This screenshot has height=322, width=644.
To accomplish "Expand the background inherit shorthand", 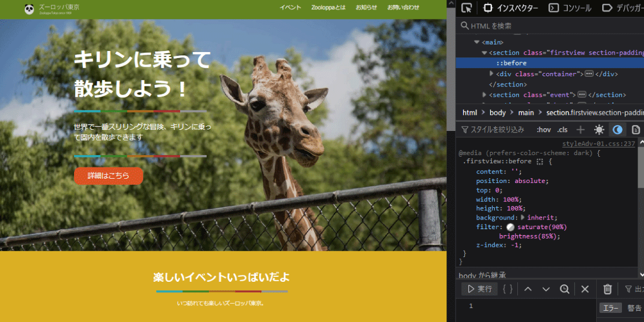I will (523, 218).
